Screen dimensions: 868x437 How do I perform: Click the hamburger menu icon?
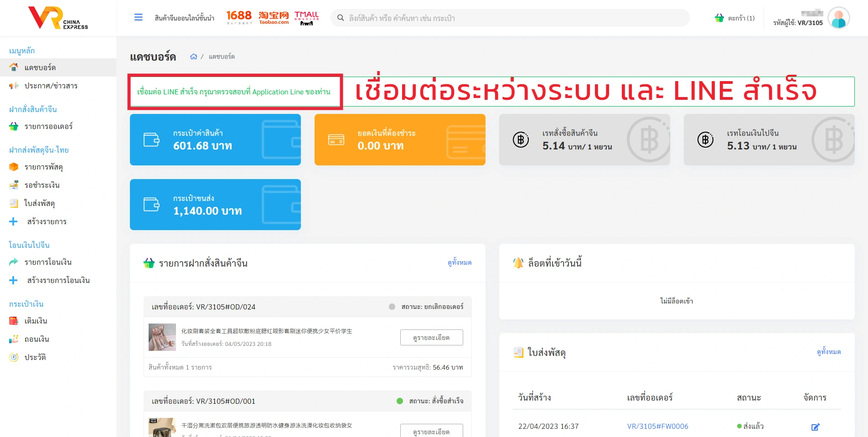coord(138,17)
